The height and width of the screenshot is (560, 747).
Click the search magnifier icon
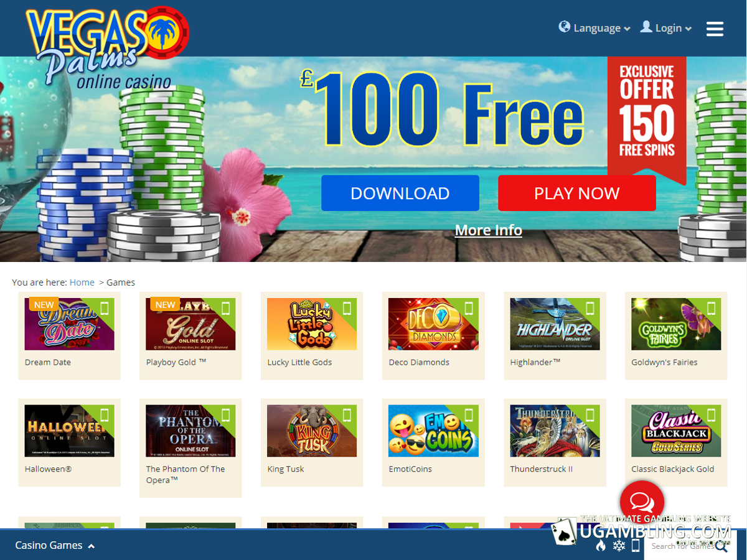(721, 546)
